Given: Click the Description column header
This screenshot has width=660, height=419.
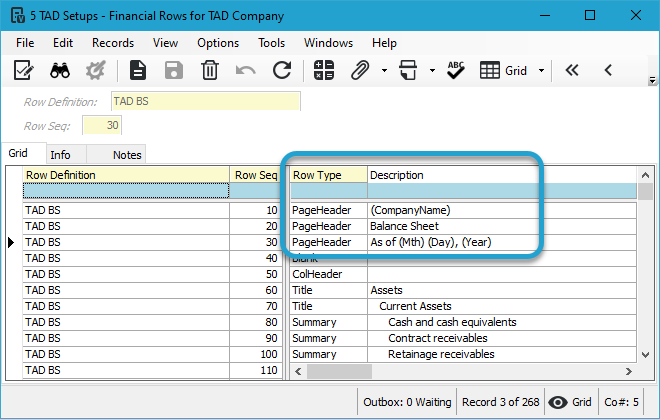Looking at the screenshot, I should pos(502,175).
